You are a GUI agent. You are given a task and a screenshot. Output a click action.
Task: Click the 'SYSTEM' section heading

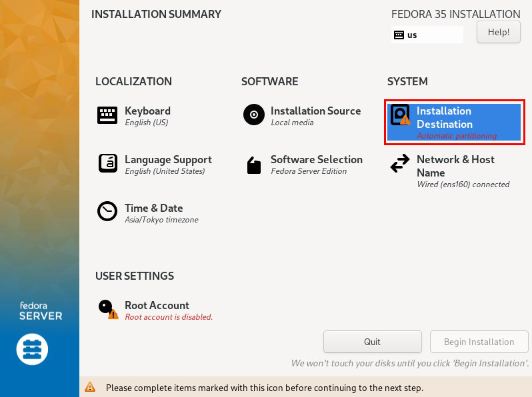pos(407,81)
